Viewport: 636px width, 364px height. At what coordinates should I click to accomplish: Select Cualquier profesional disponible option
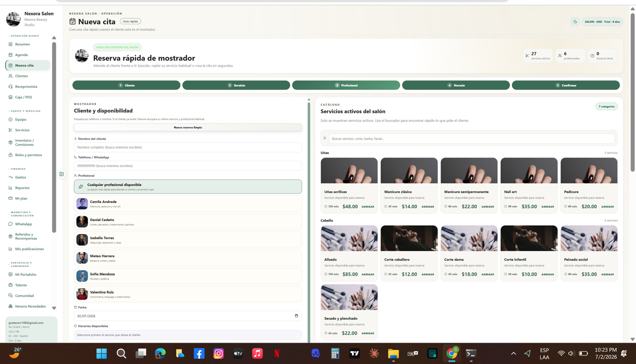[188, 187]
